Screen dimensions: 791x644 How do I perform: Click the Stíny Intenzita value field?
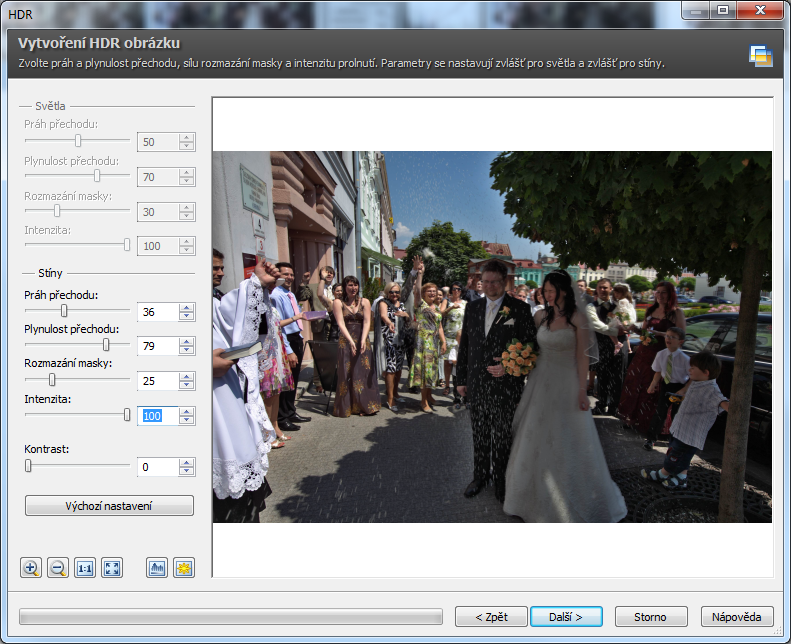point(157,415)
